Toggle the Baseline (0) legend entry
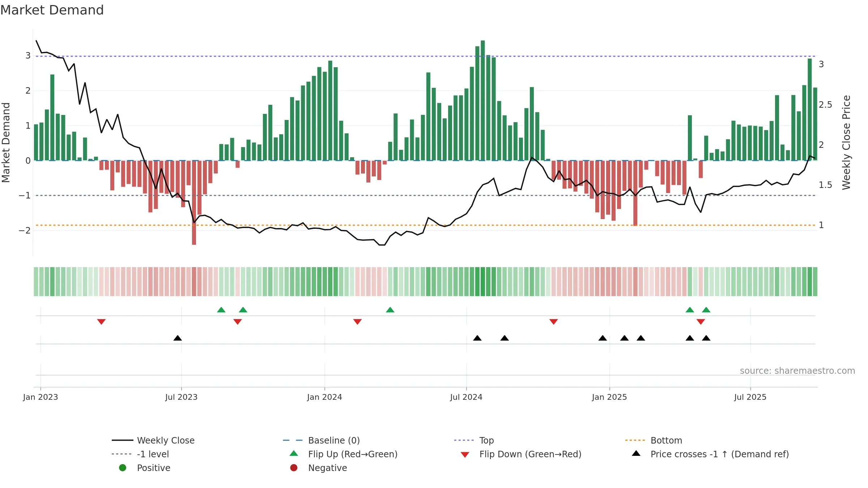This screenshot has width=868, height=488. pyautogui.click(x=321, y=440)
